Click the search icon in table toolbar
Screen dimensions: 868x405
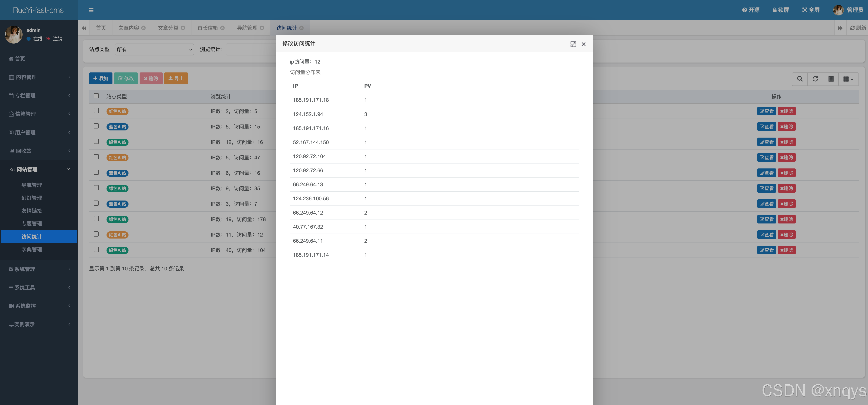[800, 79]
